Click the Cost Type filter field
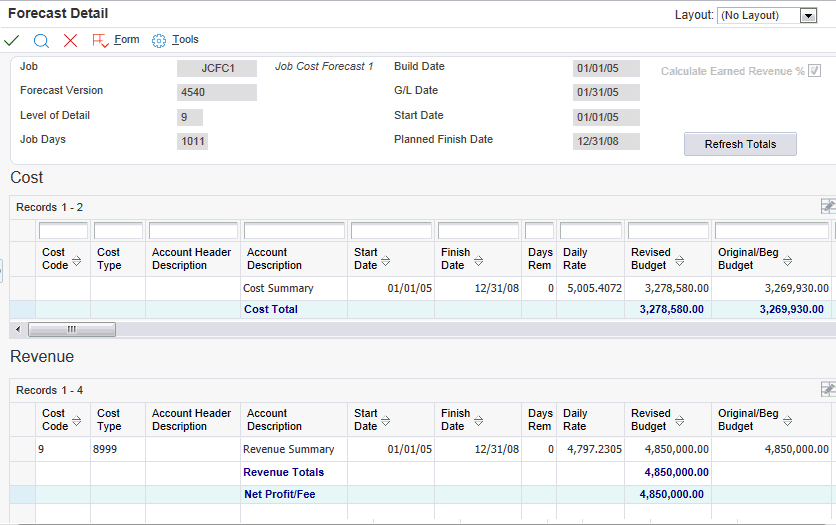Viewport: 836px width, 525px height. tap(118, 231)
